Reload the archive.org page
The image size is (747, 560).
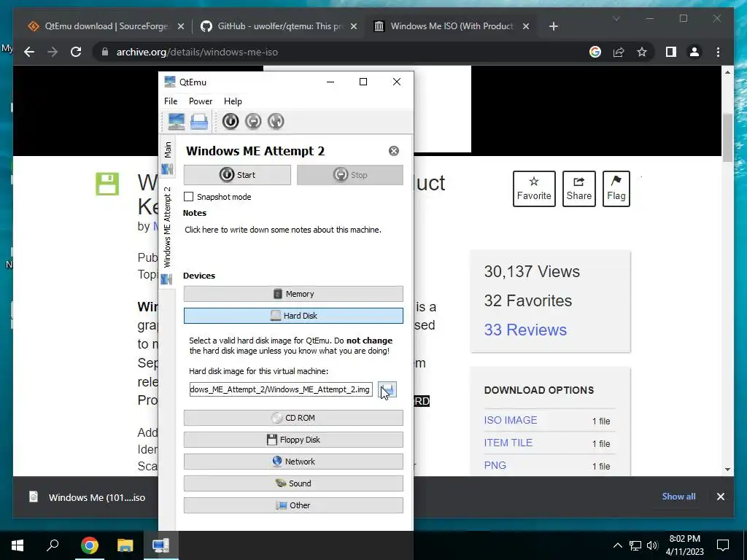coord(76,52)
